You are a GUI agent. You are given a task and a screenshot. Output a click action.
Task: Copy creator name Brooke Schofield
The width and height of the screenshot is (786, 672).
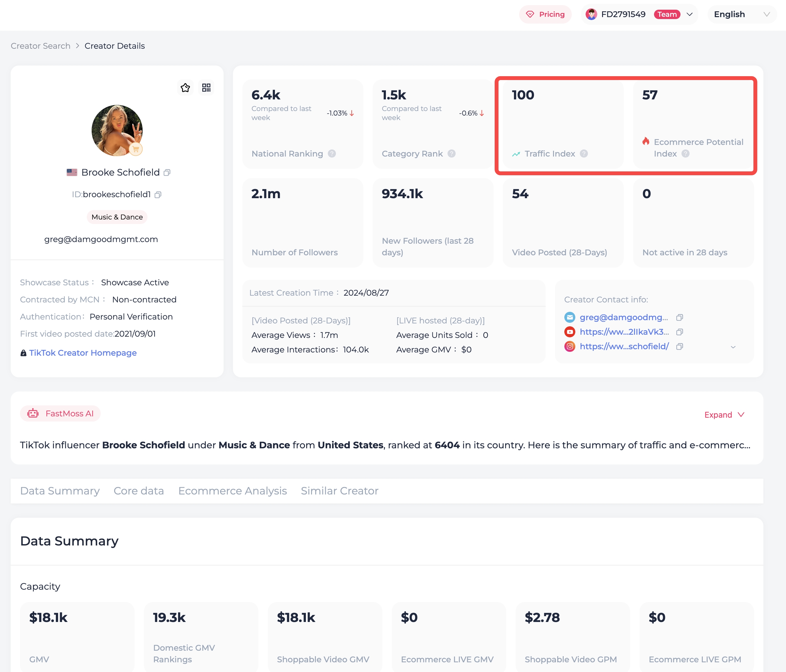(167, 173)
